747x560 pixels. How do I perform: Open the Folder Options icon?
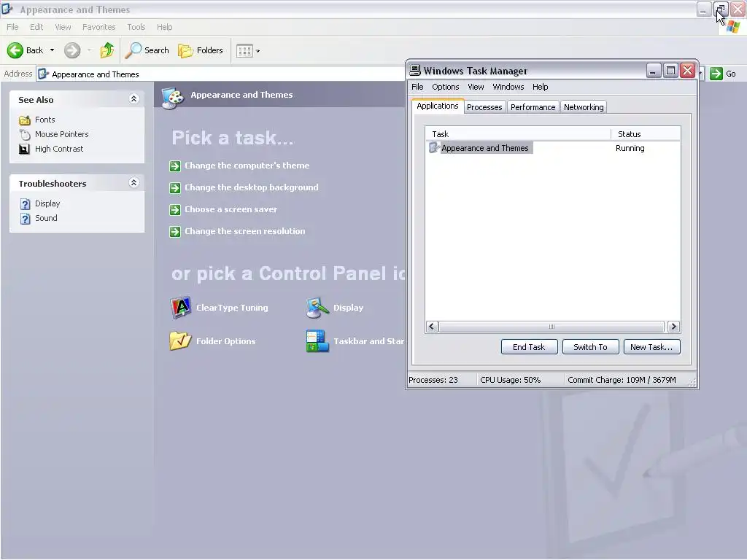coord(180,341)
